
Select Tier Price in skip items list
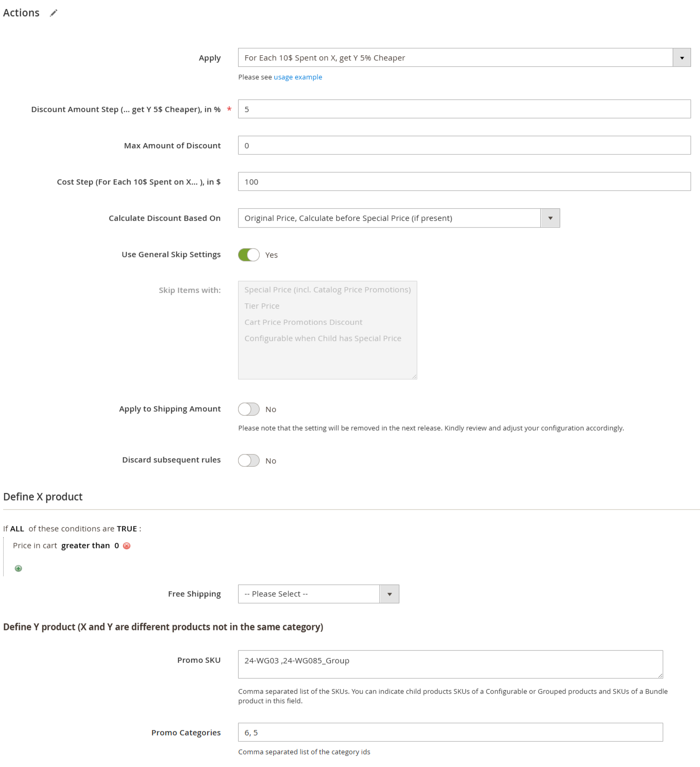click(x=262, y=306)
